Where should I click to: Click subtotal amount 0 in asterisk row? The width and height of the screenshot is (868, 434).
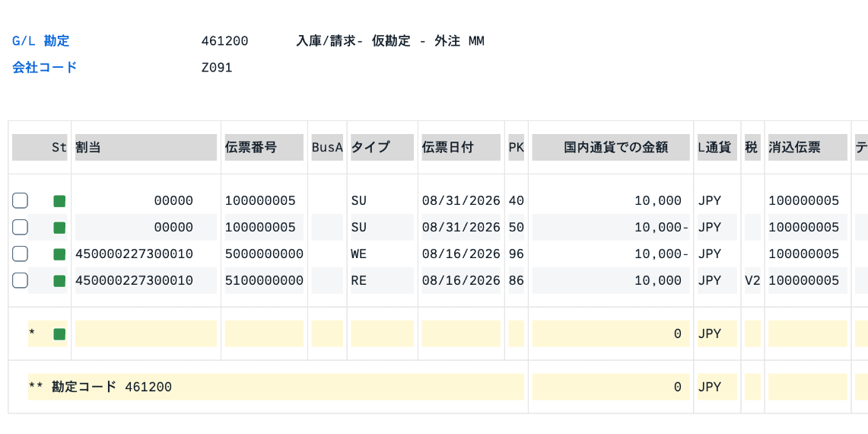click(678, 333)
